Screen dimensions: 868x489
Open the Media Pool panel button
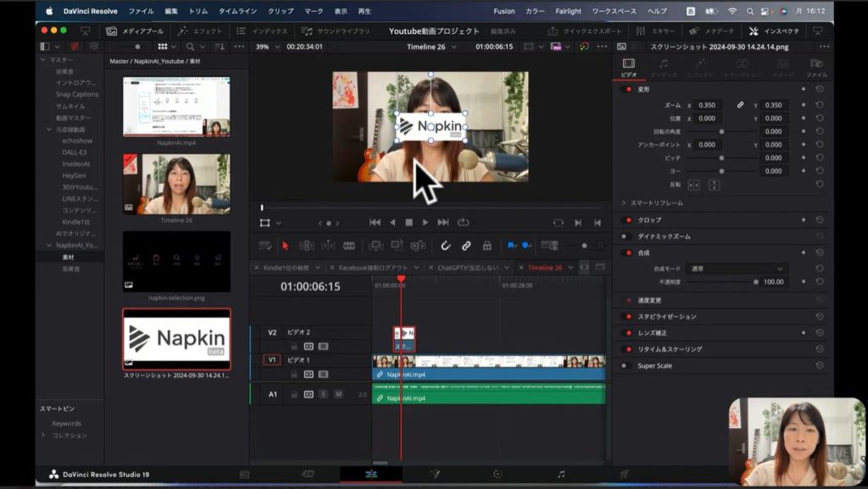click(133, 31)
